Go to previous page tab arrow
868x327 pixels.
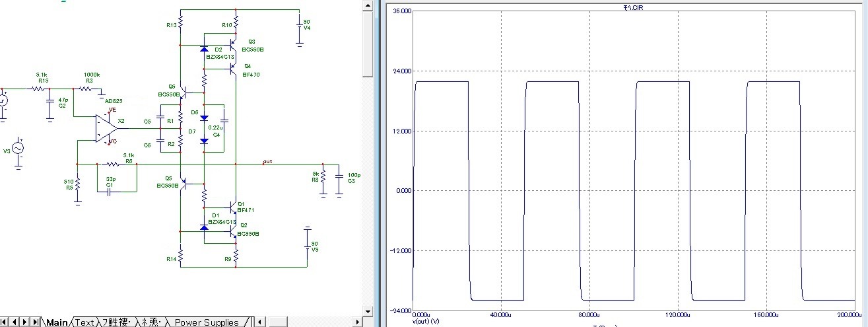[x=15, y=322]
